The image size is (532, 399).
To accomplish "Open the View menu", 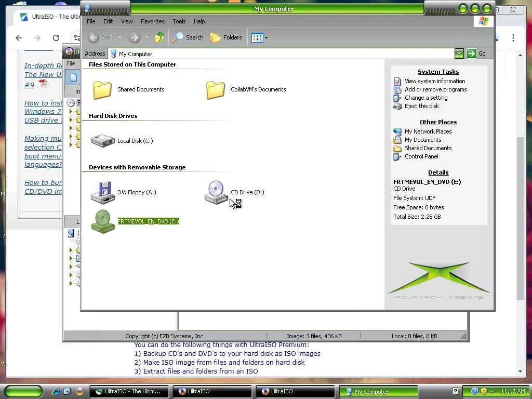I will (x=127, y=21).
